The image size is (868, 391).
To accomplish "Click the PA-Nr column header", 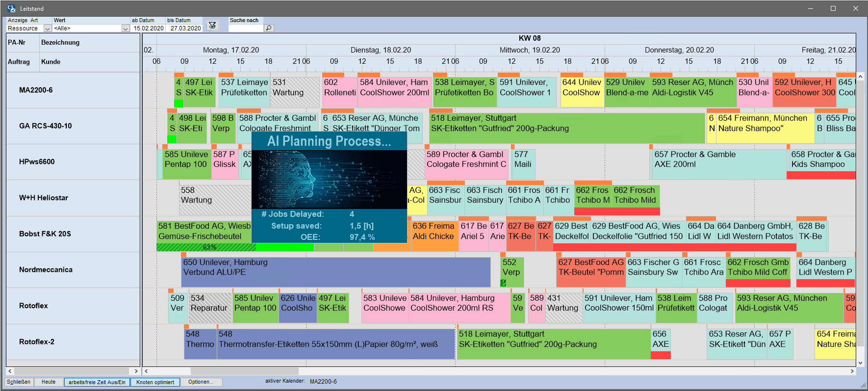I will pyautogui.click(x=23, y=43).
